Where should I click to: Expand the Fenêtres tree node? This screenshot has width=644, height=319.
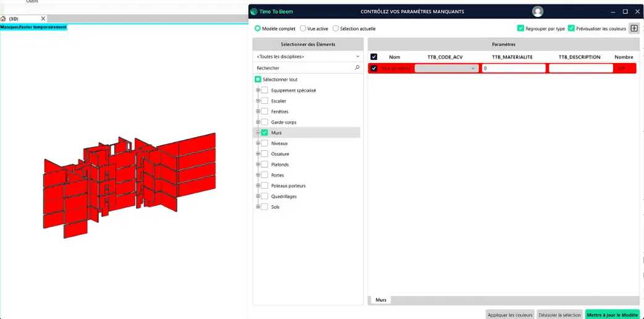258,111
